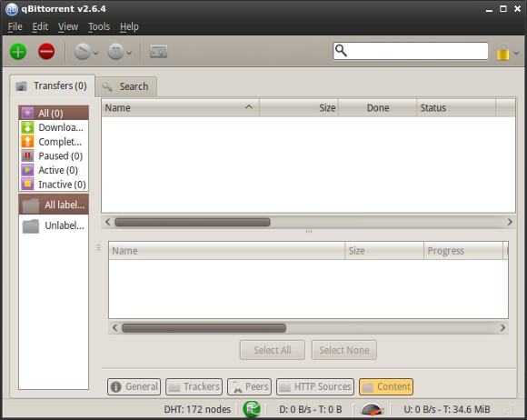Image resolution: width=527 pixels, height=420 pixels.
Task: Click content list scroll left arrow
Action: click(x=115, y=328)
